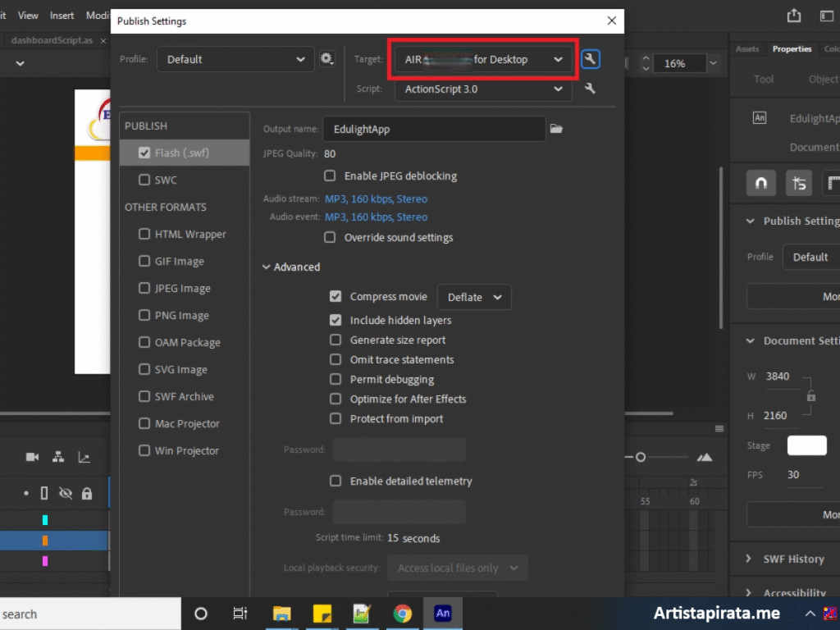The height and width of the screenshot is (630, 840).
Task: Toggle the snapping magnet icon in Properties panel
Action: click(x=760, y=183)
